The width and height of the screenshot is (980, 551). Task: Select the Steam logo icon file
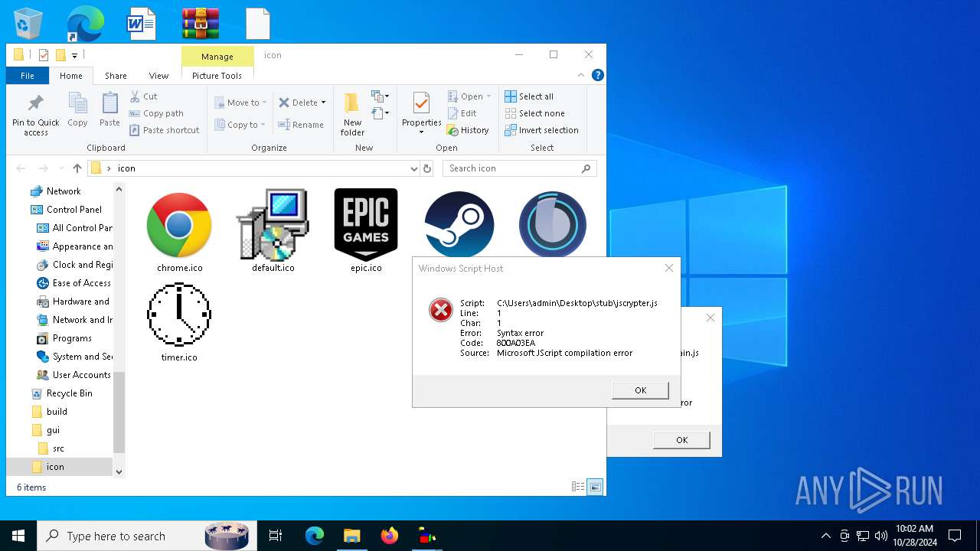pos(459,225)
